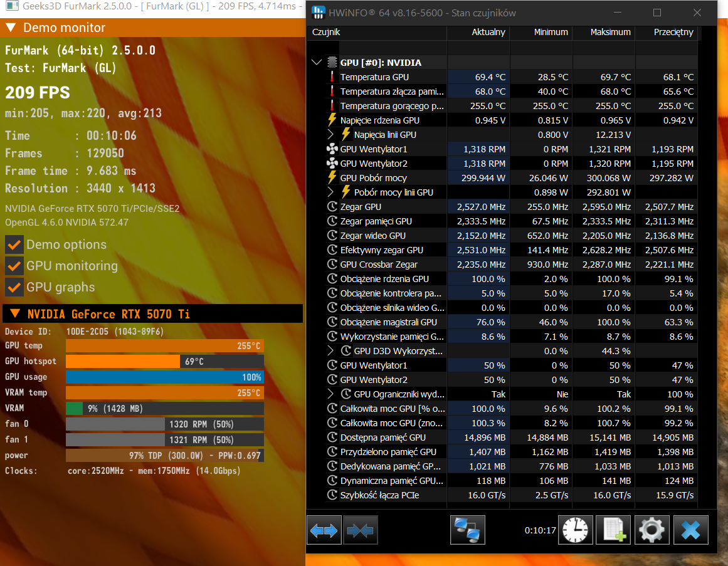Expand the GPU D3D Wykorzystanie row
Viewport: 728px width, 566px height.
coord(330,350)
